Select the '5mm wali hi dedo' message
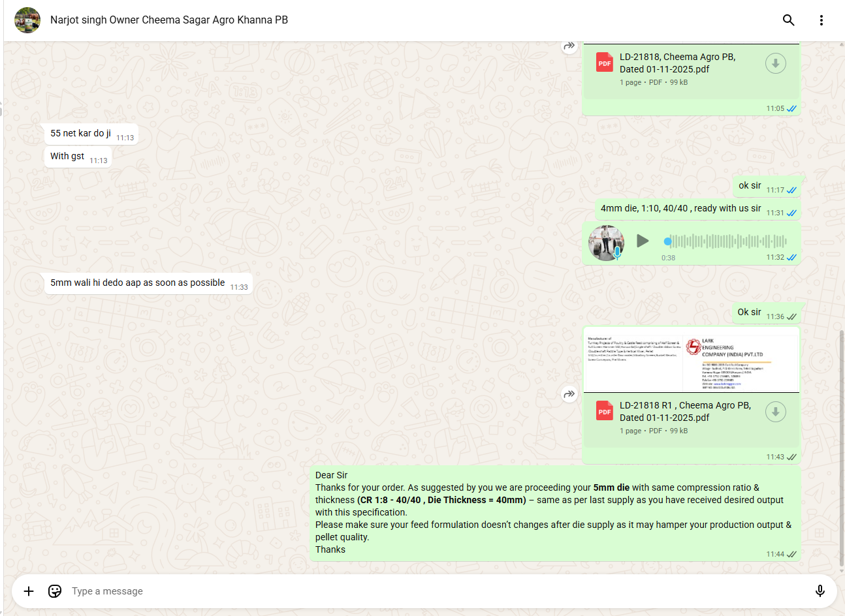 (138, 283)
